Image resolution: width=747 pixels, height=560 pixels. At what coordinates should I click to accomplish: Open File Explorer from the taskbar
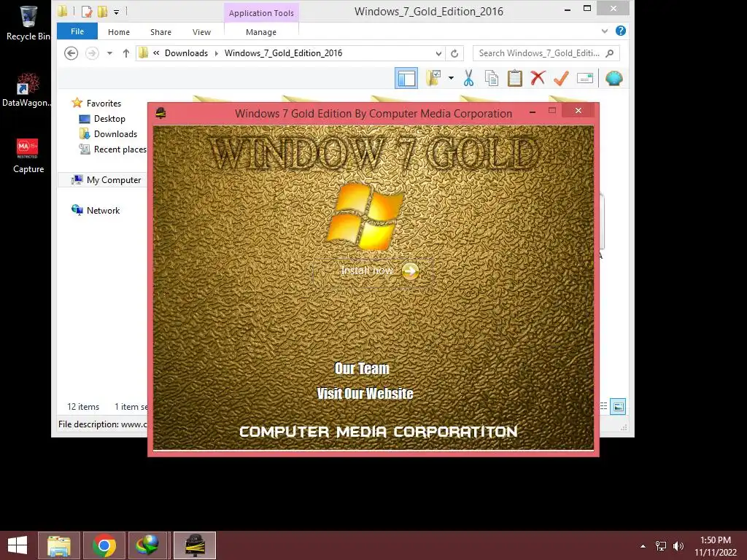(x=59, y=545)
